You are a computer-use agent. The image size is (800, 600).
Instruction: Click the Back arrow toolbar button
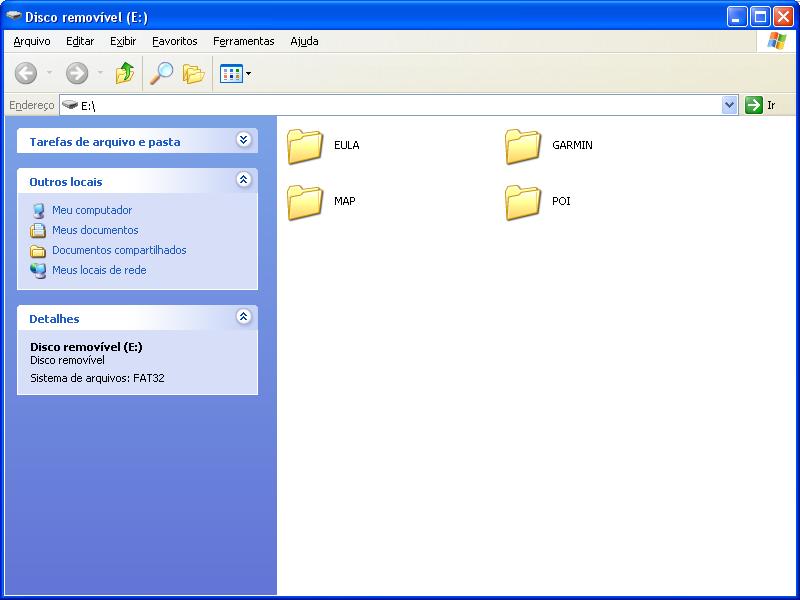26,73
